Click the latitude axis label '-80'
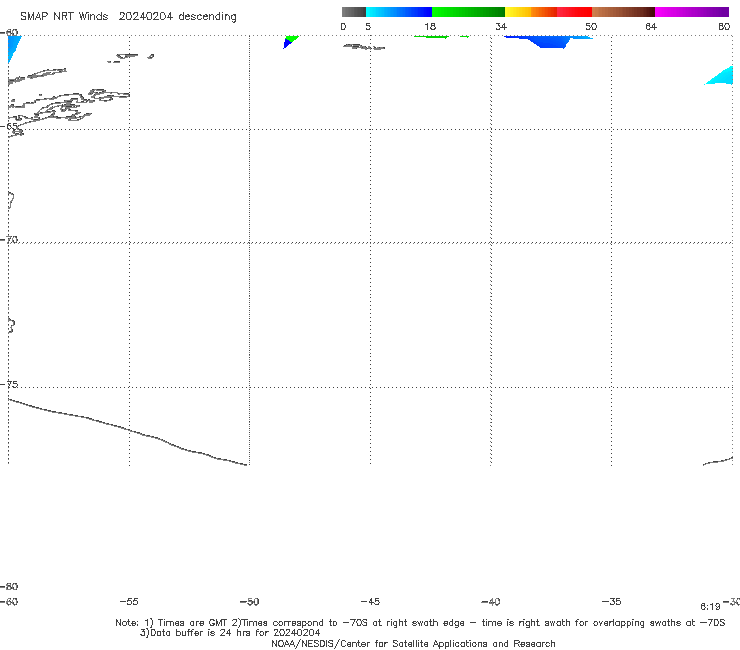This screenshot has height=650, width=740. point(9,586)
